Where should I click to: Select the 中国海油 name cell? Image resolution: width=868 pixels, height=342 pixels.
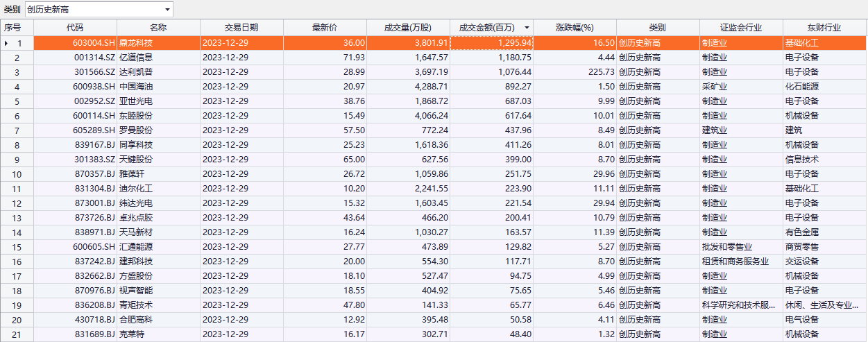136,87
